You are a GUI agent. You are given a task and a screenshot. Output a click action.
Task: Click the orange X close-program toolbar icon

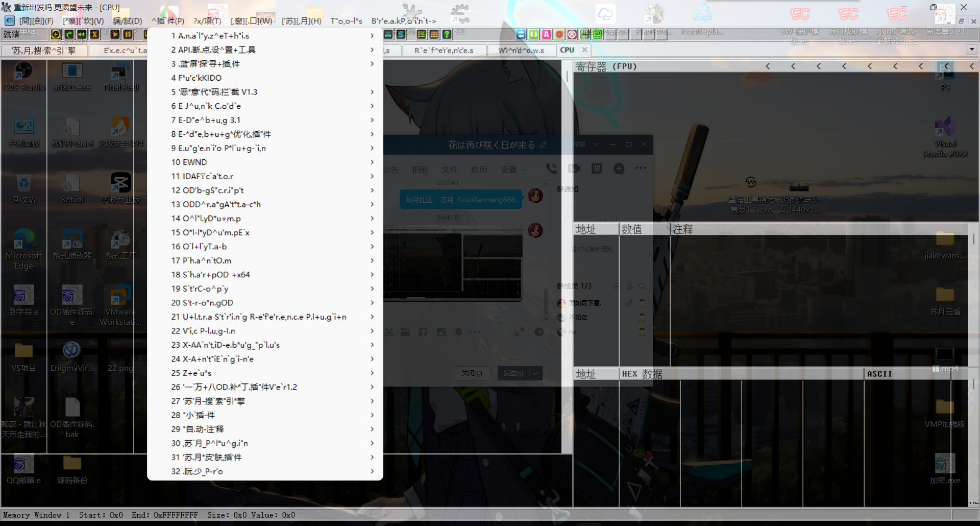pyautogui.click(x=94, y=34)
